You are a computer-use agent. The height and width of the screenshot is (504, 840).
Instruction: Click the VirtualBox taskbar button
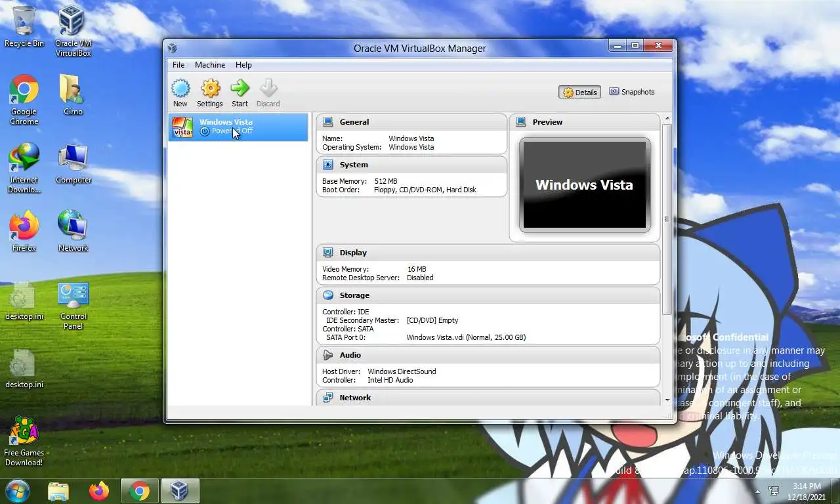click(180, 492)
